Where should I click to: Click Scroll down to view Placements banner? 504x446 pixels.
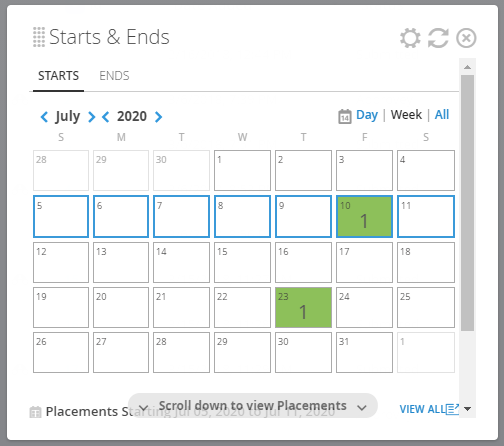[x=253, y=406]
